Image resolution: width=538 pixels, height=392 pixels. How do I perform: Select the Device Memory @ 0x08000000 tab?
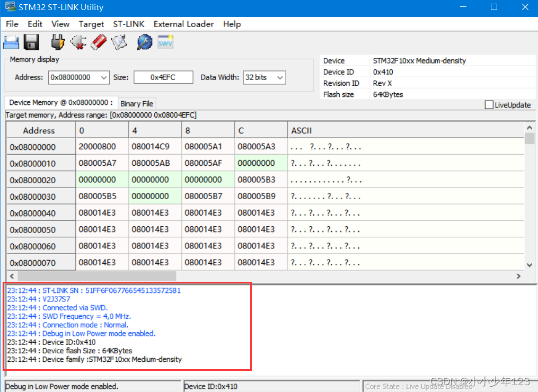point(61,103)
